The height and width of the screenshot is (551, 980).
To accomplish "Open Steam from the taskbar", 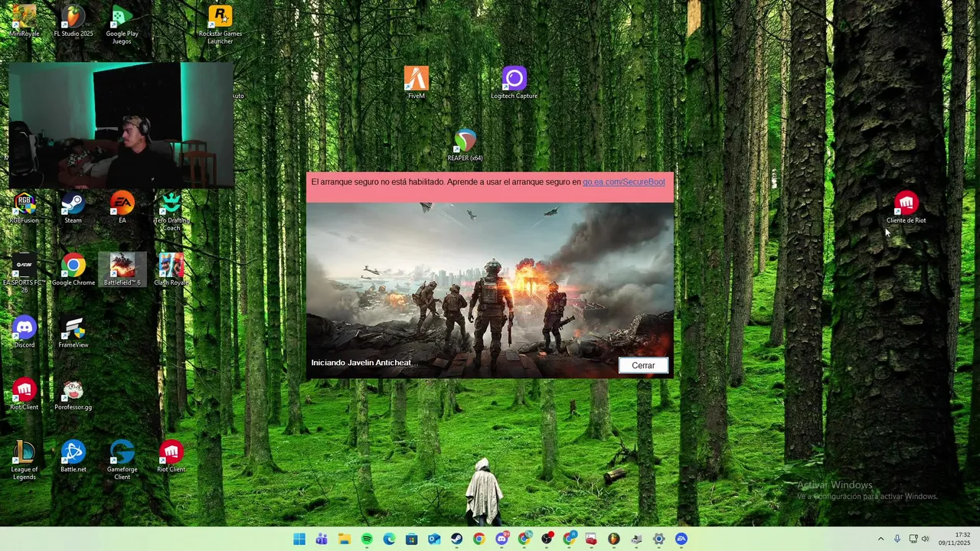I will pos(456,539).
